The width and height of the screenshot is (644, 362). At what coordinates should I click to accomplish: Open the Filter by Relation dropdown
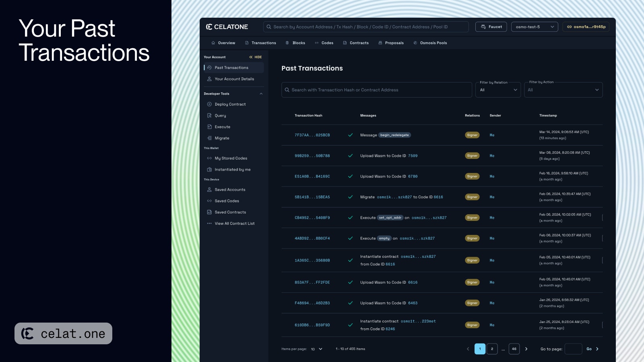tap(498, 90)
